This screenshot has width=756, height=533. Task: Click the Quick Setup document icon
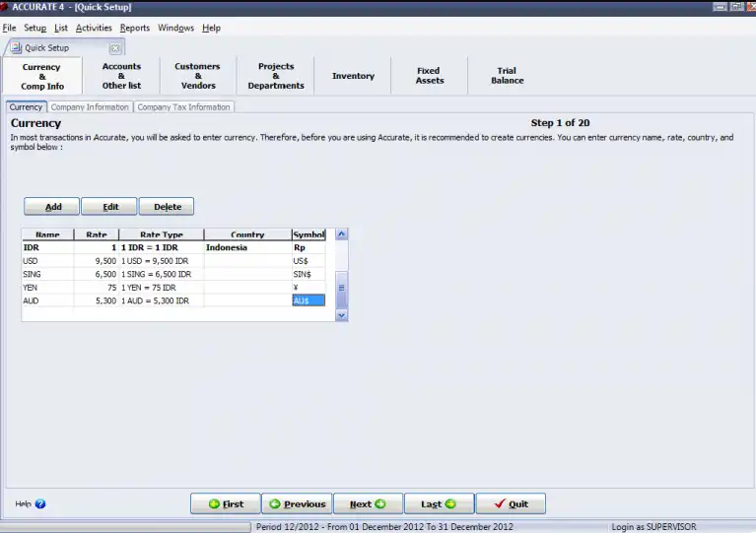(17, 47)
